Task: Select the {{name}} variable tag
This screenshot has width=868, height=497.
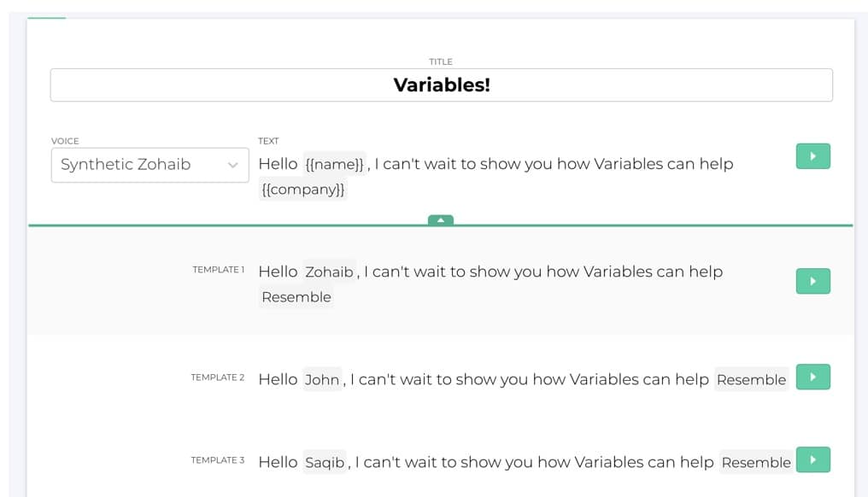Action: (334, 164)
